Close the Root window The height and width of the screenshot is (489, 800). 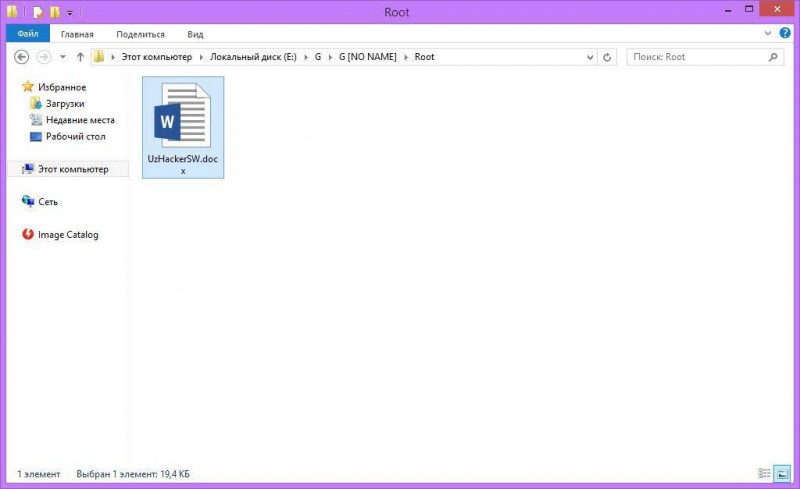point(778,9)
